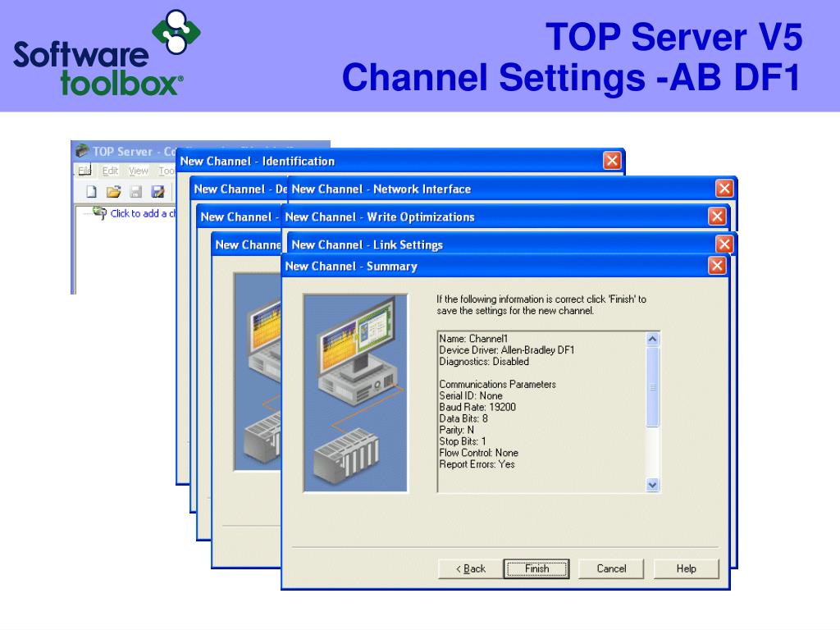Click the 'Communications Parameters' line
840x630 pixels.
click(x=497, y=384)
